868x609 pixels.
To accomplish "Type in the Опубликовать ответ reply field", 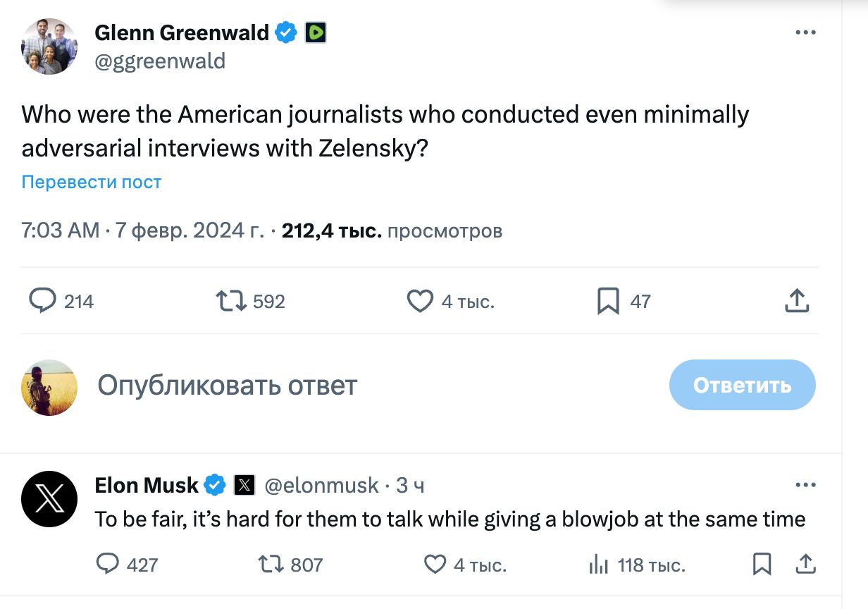I will point(227,385).
